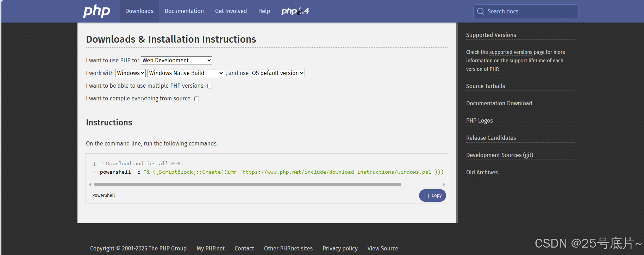The height and width of the screenshot is (255, 644).
Task: Open the Downloads nav tab
Action: point(139,11)
